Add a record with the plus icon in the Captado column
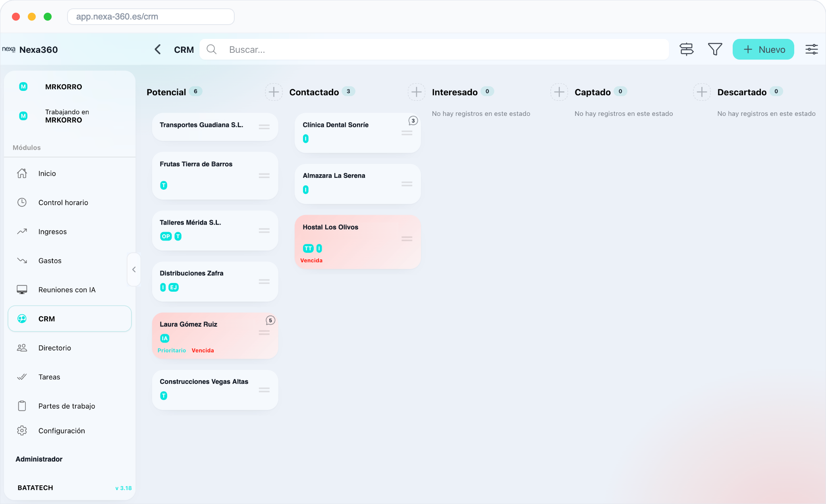The image size is (826, 504). click(x=702, y=92)
